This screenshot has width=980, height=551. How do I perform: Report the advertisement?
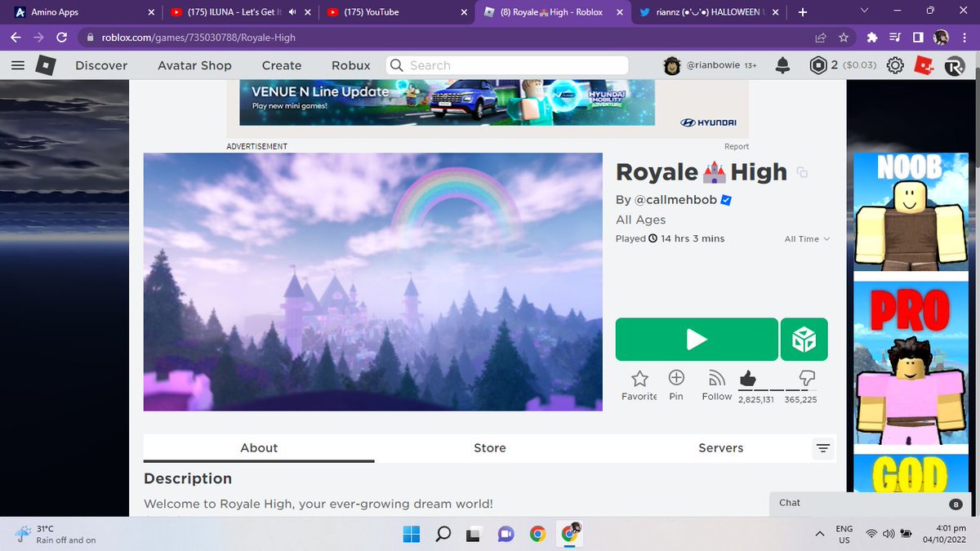[737, 147]
